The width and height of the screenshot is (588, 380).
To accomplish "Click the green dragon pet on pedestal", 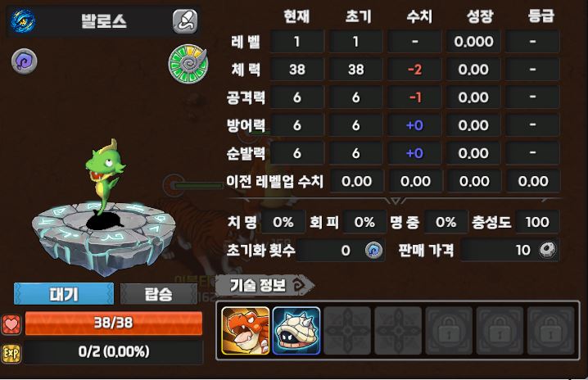I will [x=104, y=176].
